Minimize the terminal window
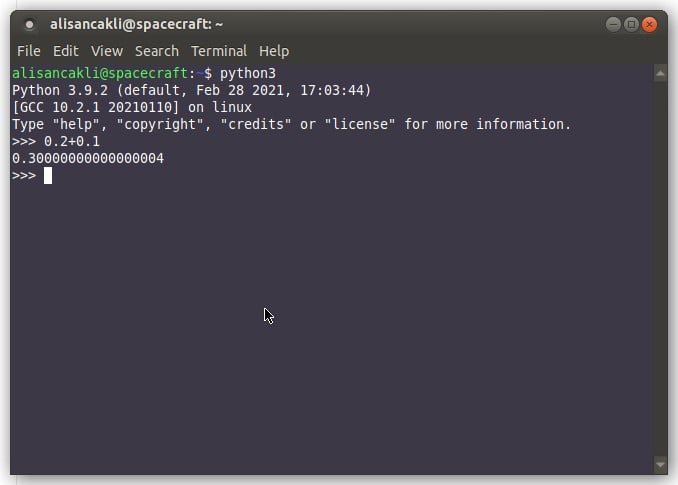The height and width of the screenshot is (485, 678). [x=613, y=24]
